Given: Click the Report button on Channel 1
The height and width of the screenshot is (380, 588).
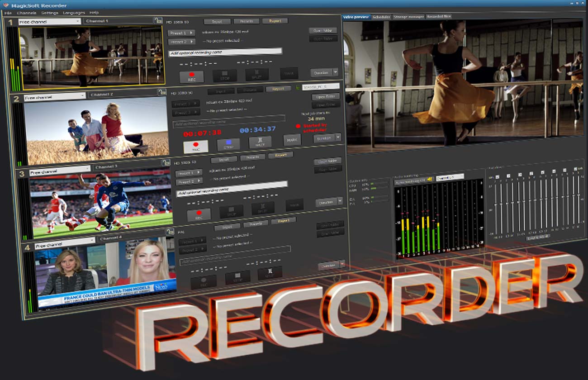Looking at the screenshot, I should [275, 21].
